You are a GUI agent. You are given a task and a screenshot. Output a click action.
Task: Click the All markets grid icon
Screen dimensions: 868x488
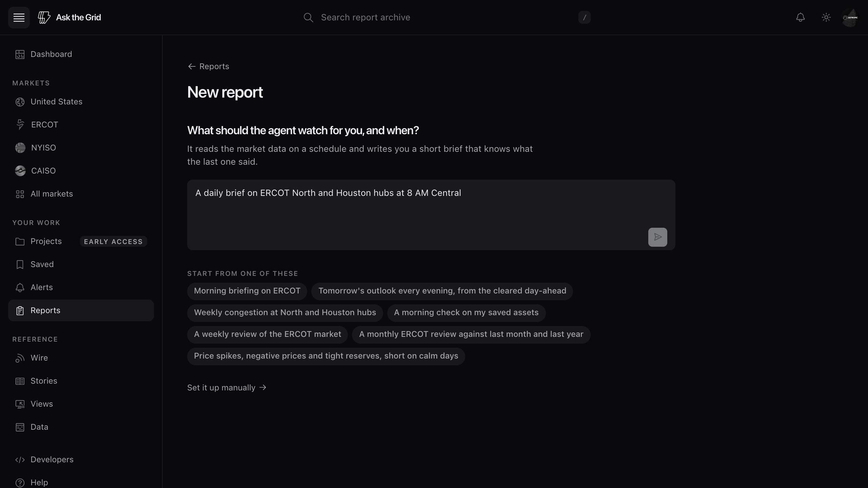pos(20,194)
